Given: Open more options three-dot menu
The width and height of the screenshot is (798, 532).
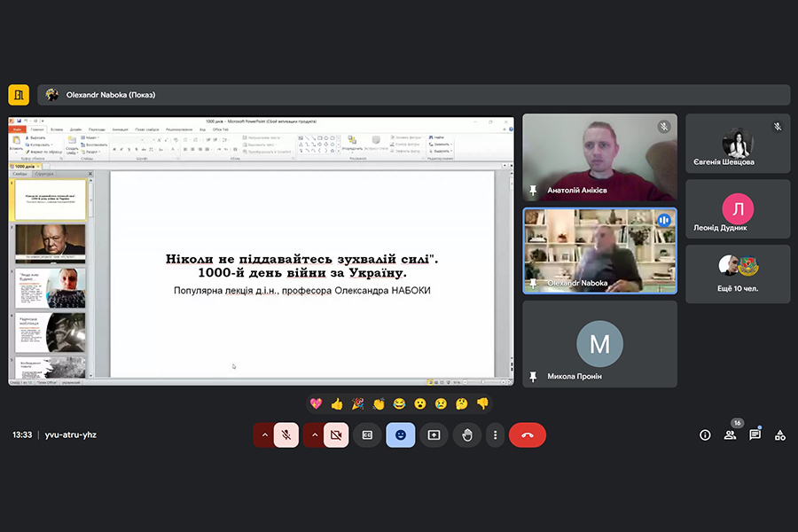Looking at the screenshot, I should 495,435.
